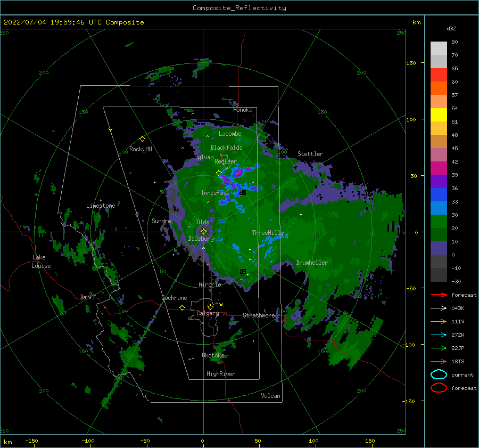Click the Lacombe town label
The height and width of the screenshot is (448, 479).
pyautogui.click(x=230, y=134)
